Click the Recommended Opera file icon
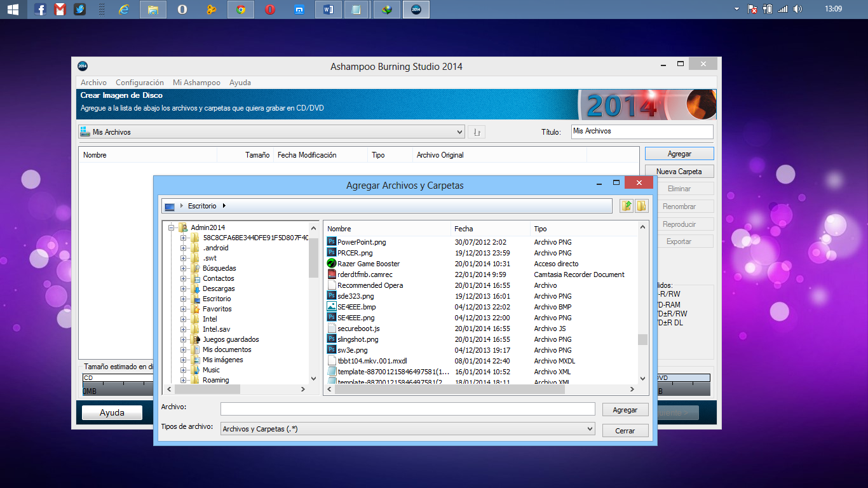The height and width of the screenshot is (488, 868). point(331,285)
